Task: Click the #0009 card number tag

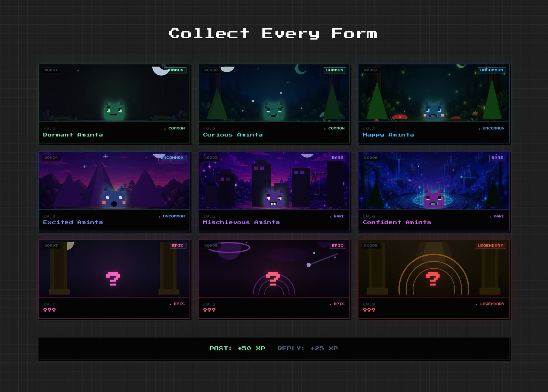Action: (371, 246)
